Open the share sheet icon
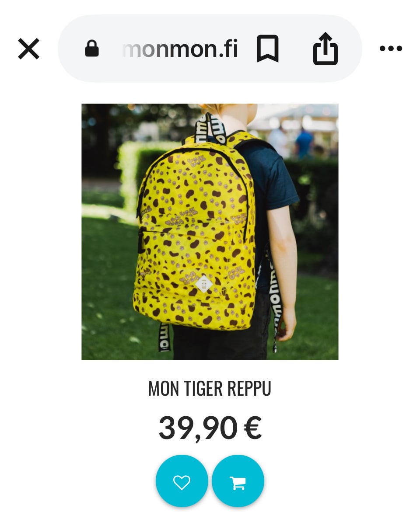Viewport: 420px width, 512px height. coord(325,49)
